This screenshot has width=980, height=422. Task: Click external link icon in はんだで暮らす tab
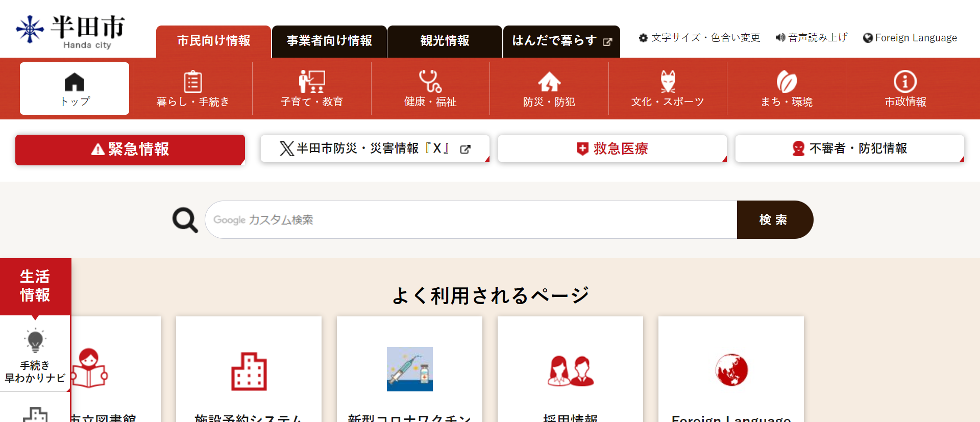coord(607,42)
